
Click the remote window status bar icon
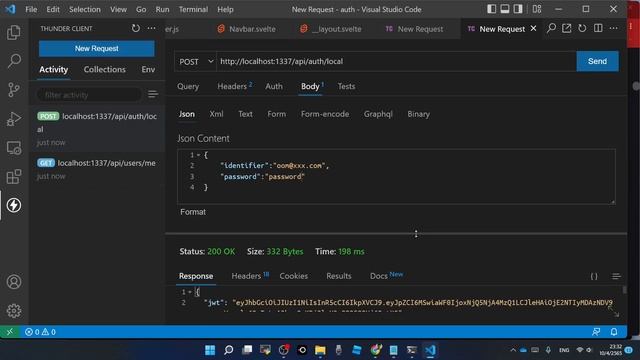point(9,332)
